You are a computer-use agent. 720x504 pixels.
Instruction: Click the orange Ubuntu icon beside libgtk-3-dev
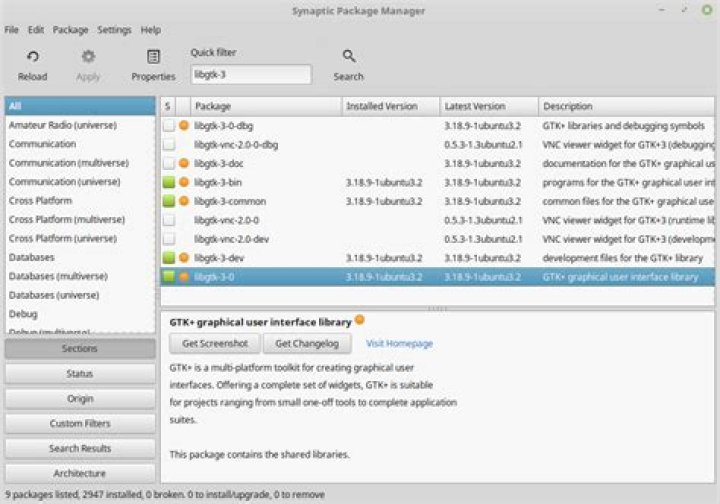coord(184,258)
